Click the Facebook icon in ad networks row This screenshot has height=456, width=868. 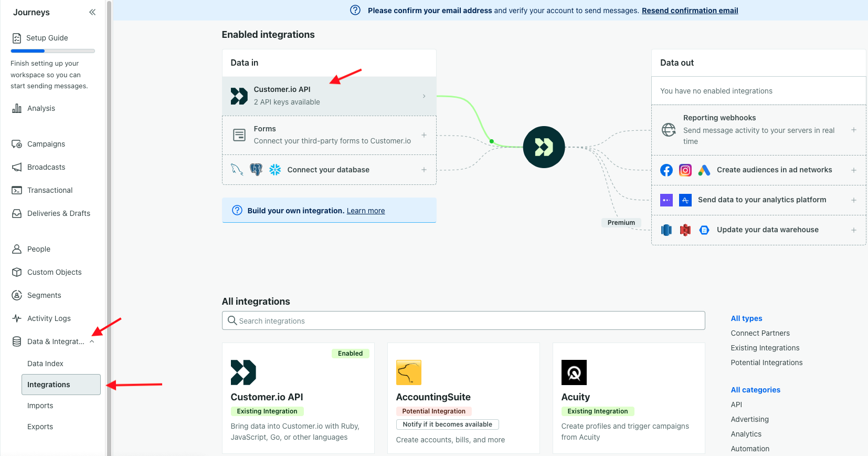pyautogui.click(x=666, y=170)
